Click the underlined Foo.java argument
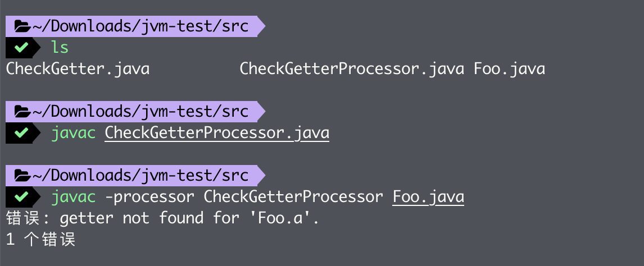This screenshot has width=644, height=266. click(x=428, y=197)
